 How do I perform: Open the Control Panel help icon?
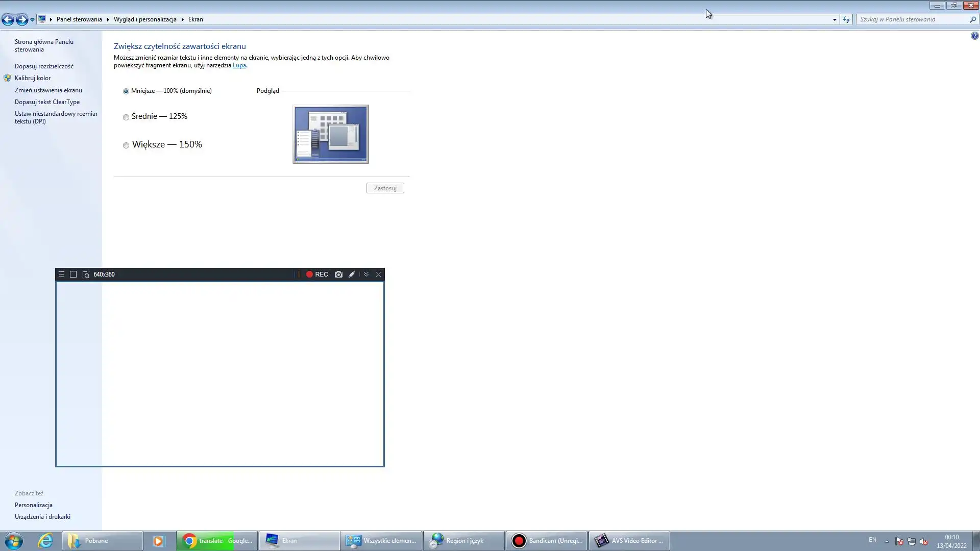tap(974, 36)
